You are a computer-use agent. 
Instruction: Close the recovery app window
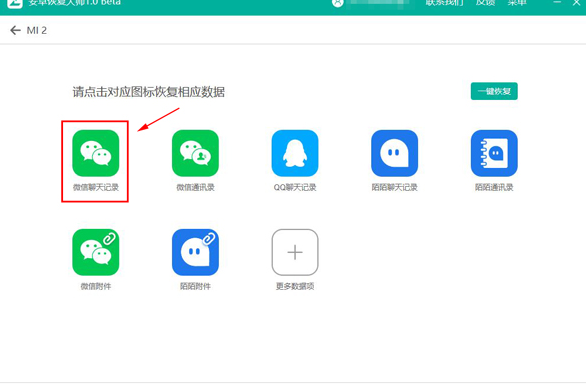[x=576, y=2]
